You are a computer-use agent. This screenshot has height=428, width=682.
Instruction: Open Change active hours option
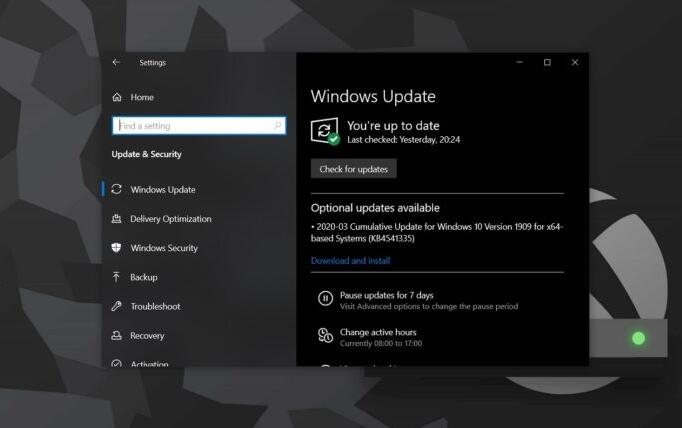[378, 332]
